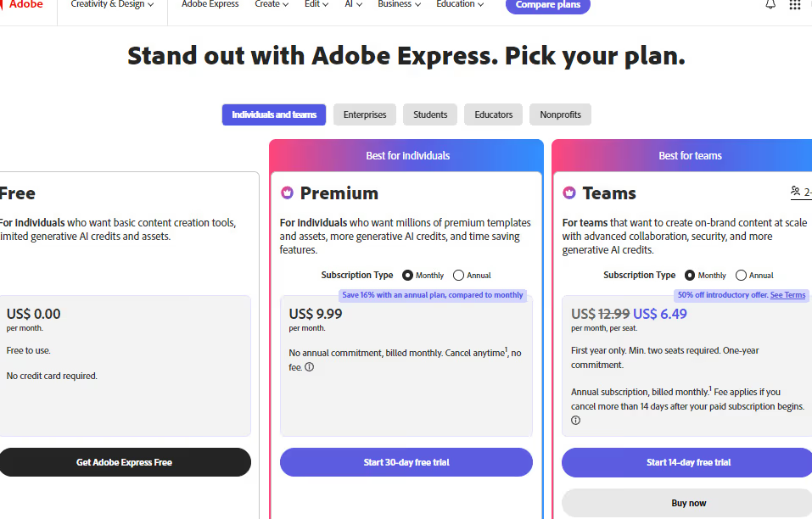Open the info tooltip on the Teams card
The width and height of the screenshot is (812, 519).
tap(575, 420)
